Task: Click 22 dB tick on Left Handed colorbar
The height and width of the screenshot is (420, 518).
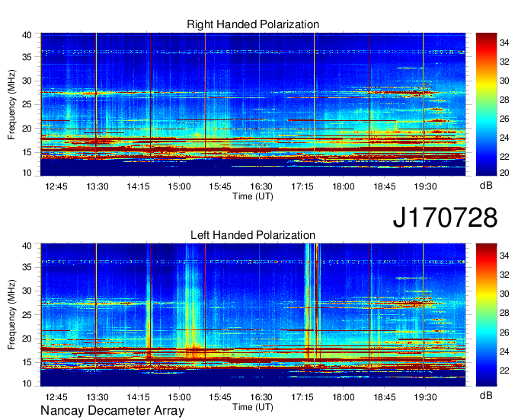Action: pos(504,371)
